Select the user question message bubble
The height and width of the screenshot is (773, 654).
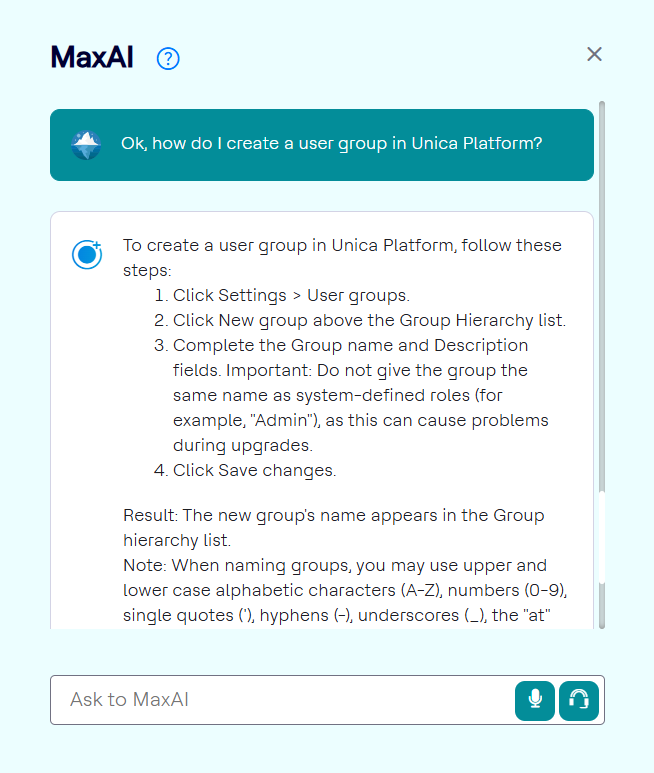330,144
